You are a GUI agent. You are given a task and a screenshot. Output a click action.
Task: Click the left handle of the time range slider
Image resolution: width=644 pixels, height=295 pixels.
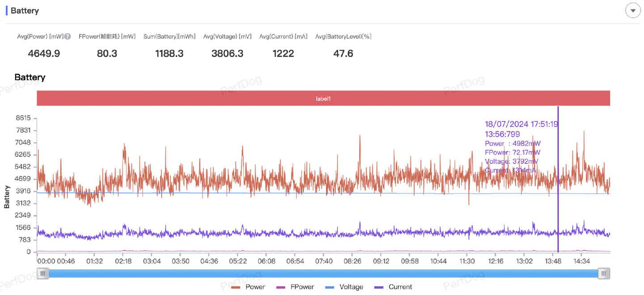pyautogui.click(x=43, y=274)
